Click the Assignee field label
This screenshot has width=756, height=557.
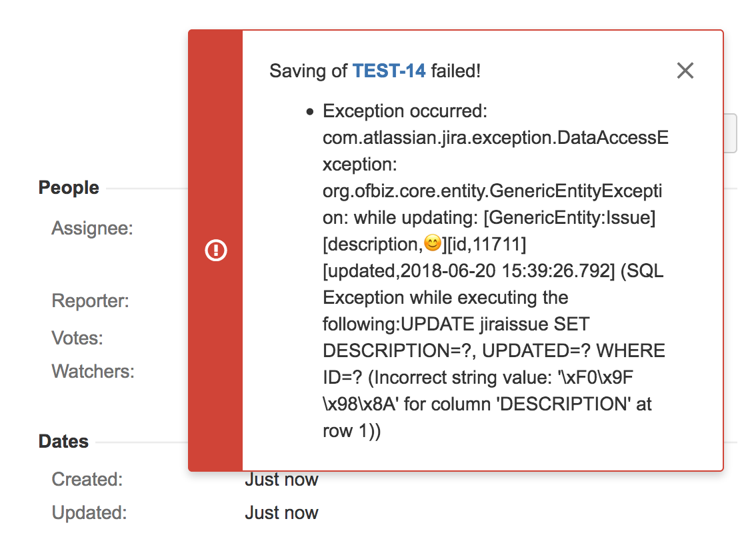pos(92,228)
